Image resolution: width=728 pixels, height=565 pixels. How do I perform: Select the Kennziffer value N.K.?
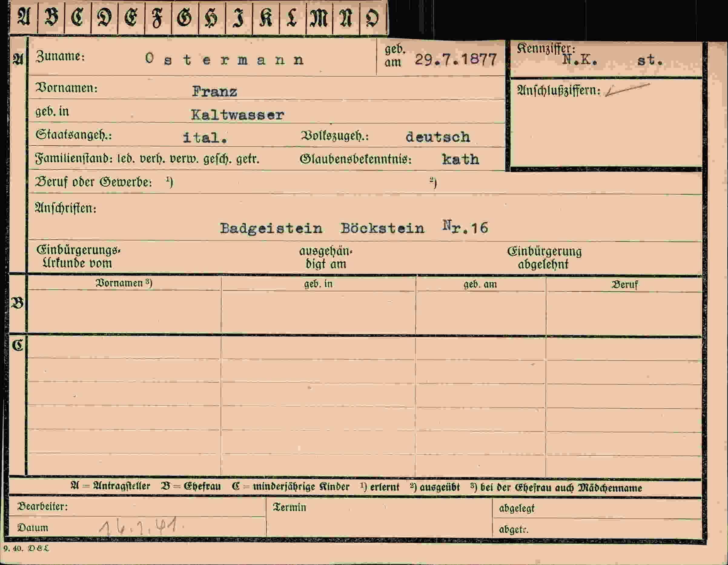point(580,60)
